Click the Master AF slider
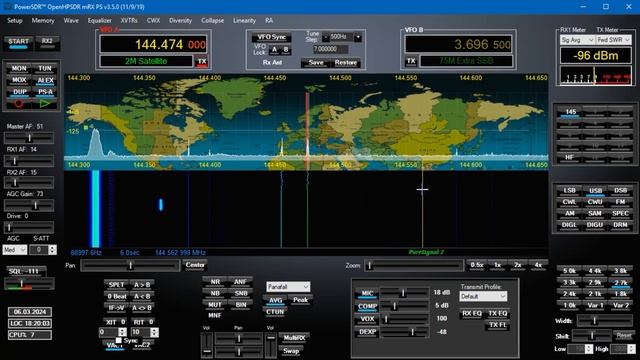The image size is (640, 360). click(29, 138)
